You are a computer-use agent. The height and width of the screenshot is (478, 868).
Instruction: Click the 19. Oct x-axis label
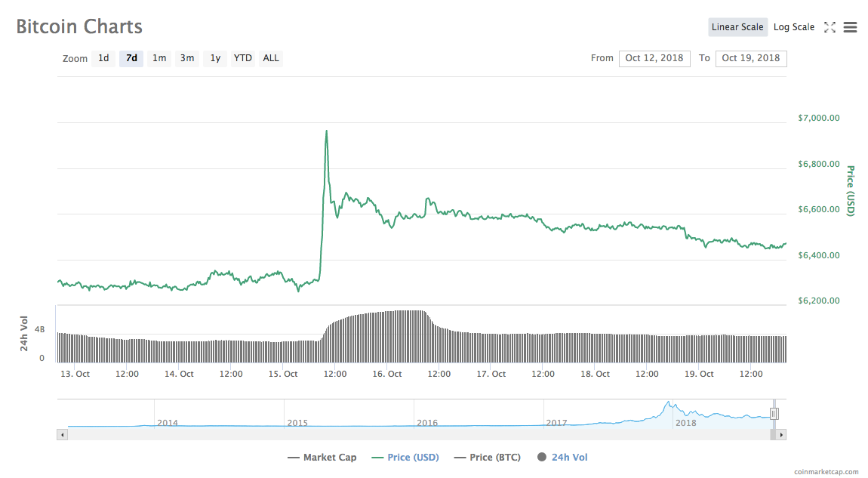[x=699, y=374]
